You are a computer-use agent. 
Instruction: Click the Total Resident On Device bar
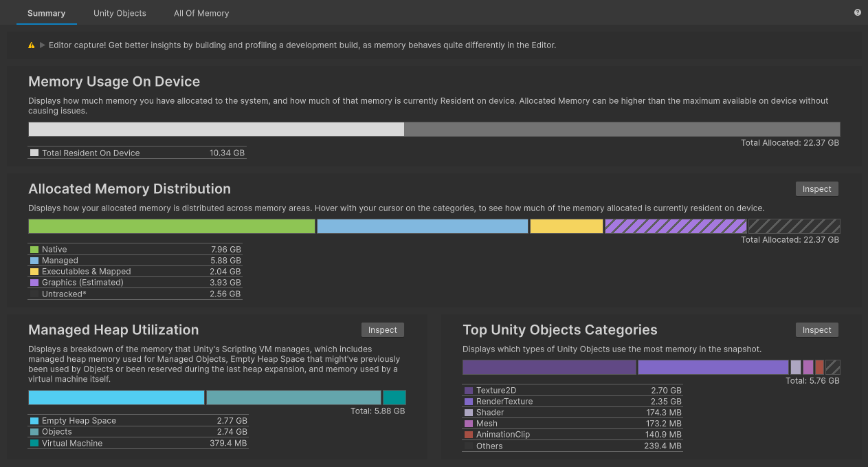pos(216,129)
